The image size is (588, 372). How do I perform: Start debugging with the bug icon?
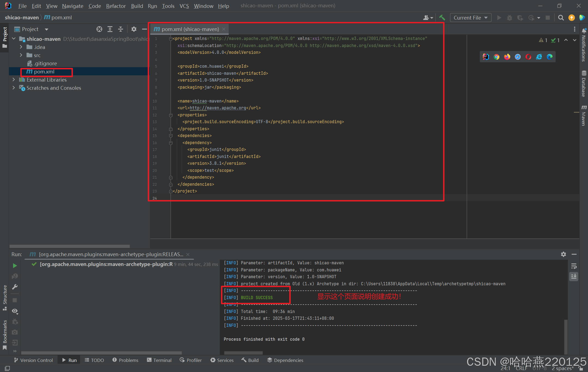click(x=509, y=17)
